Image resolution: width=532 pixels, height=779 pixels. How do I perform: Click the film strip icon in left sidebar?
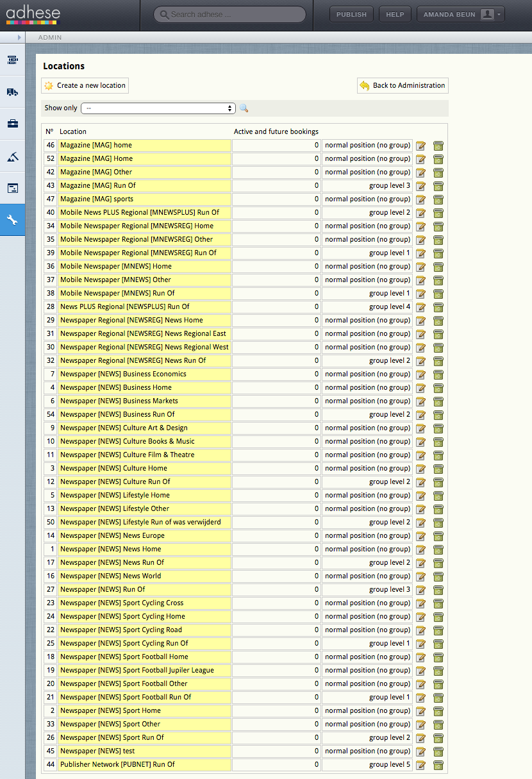pyautogui.click(x=12, y=60)
